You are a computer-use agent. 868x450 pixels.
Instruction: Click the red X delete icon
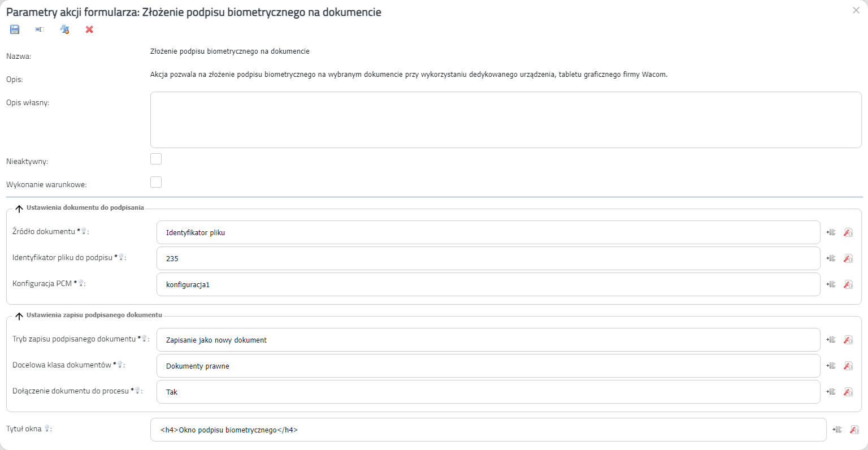(x=89, y=29)
